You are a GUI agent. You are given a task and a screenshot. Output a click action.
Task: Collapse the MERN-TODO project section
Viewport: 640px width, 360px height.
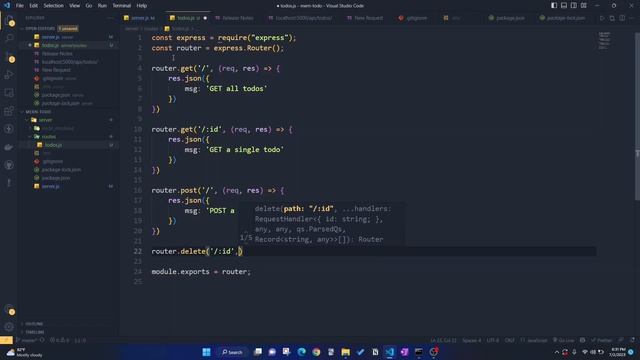pos(38,112)
